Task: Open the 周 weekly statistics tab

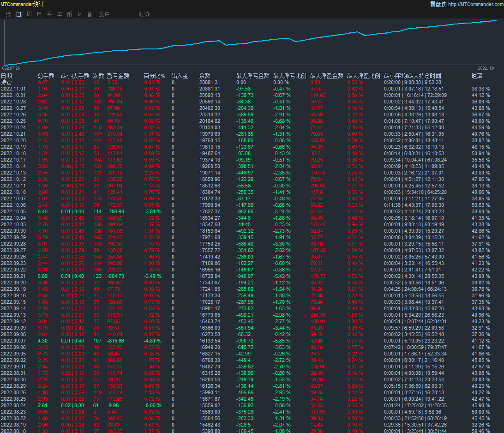Action: click(29, 14)
